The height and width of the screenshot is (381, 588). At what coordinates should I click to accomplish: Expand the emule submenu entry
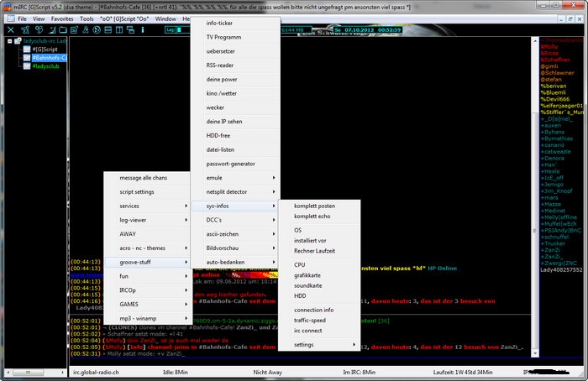coord(235,178)
